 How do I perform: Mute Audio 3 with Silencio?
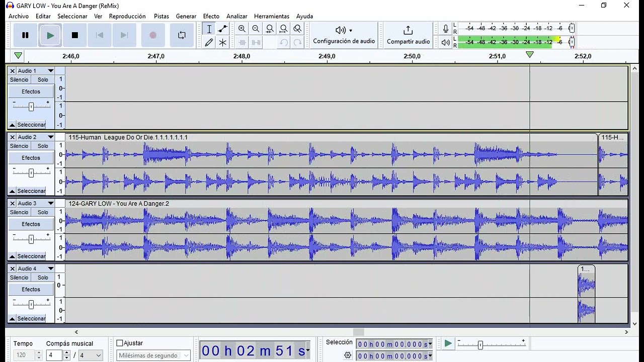tap(19, 213)
